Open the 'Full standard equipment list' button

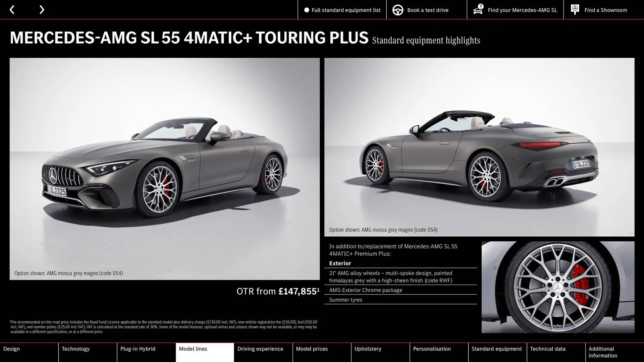click(346, 10)
